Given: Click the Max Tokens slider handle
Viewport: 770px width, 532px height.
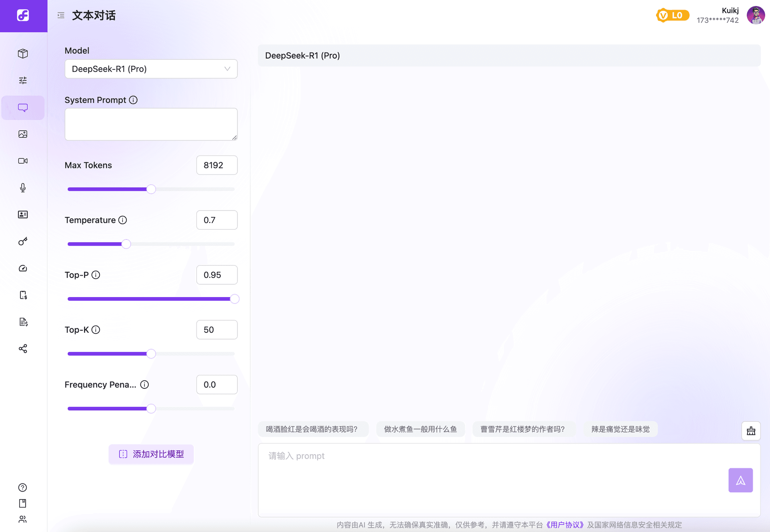Looking at the screenshot, I should pyautogui.click(x=151, y=189).
